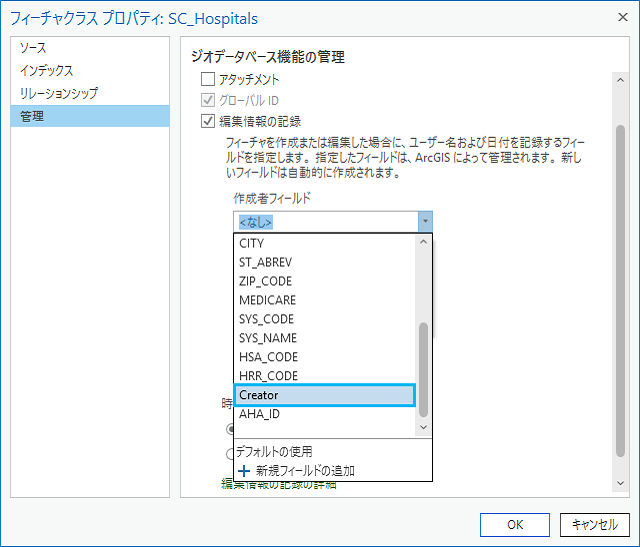Click main panel scrollbar up arrow
The image size is (640, 547).
click(620, 79)
